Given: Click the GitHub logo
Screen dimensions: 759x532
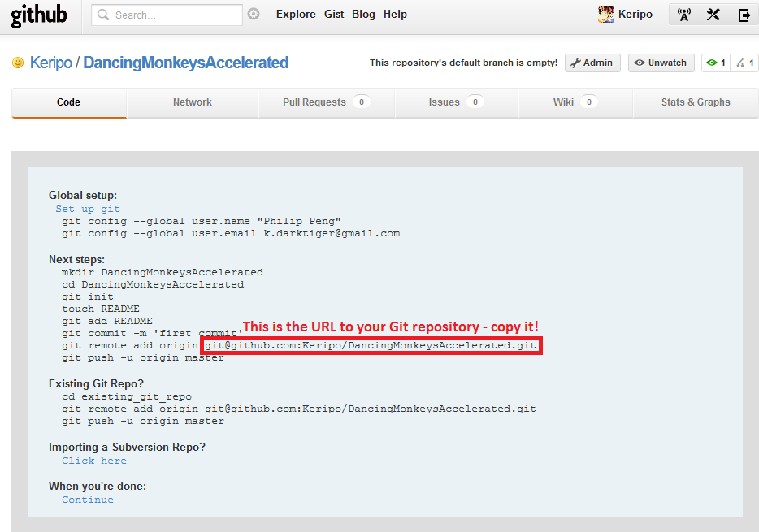Looking at the screenshot, I should coord(39,15).
